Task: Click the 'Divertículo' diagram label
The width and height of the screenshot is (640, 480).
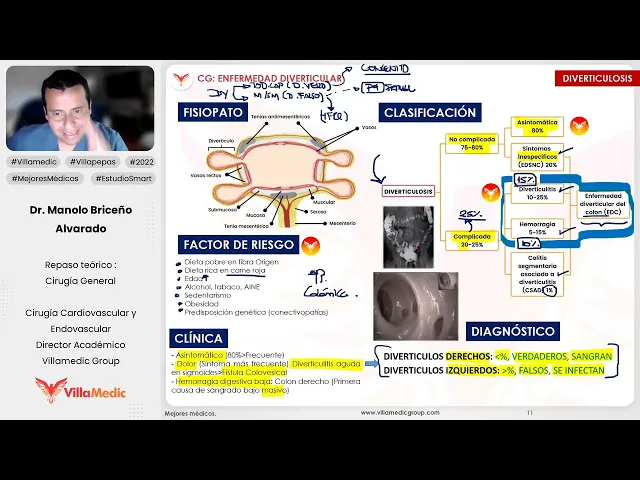Action: 221,141
